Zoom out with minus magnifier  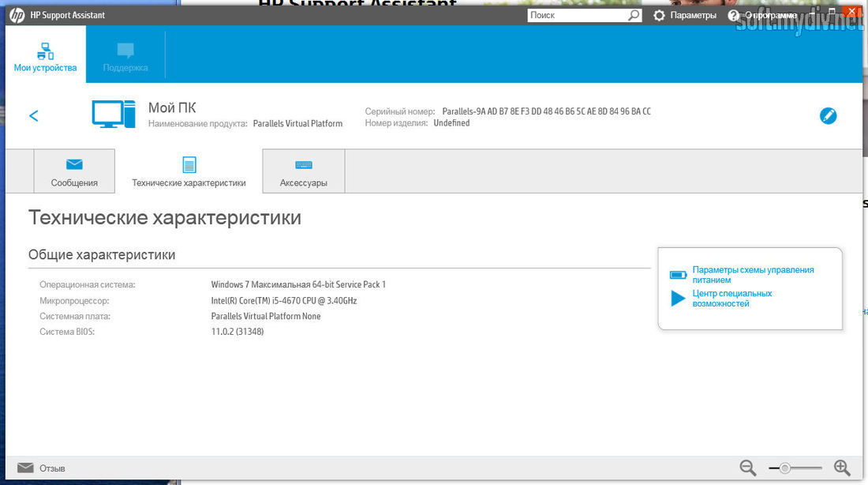coord(748,468)
